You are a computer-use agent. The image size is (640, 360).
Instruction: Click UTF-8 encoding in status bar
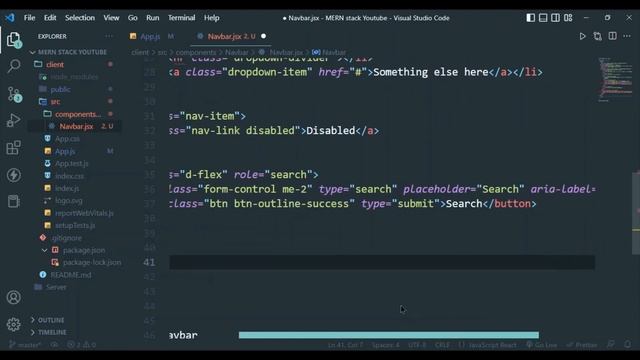point(417,345)
